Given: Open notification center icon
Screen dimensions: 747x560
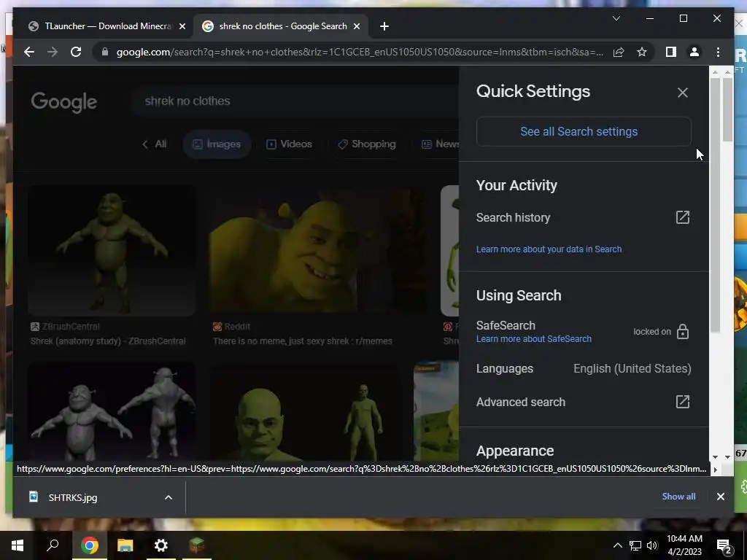Looking at the screenshot, I should tap(724, 546).
